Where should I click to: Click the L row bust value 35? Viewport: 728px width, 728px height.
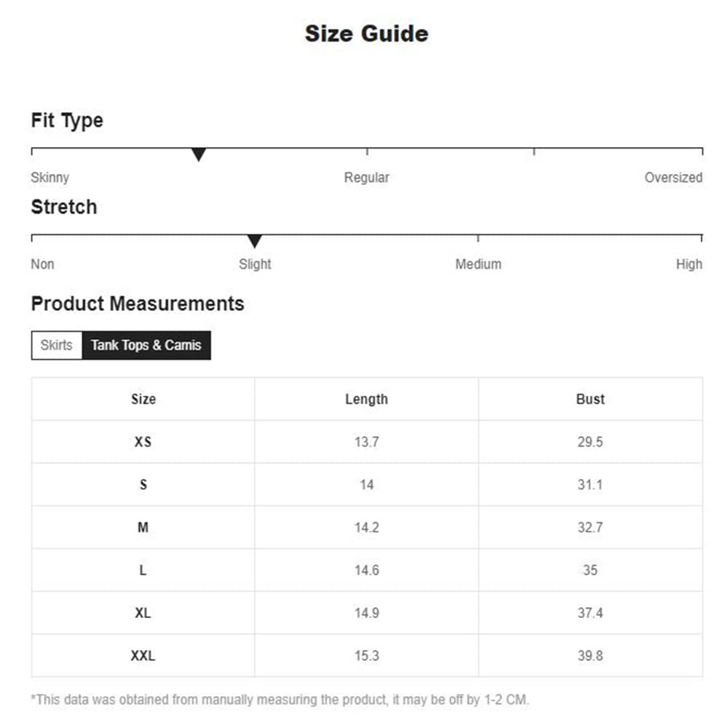(x=590, y=571)
